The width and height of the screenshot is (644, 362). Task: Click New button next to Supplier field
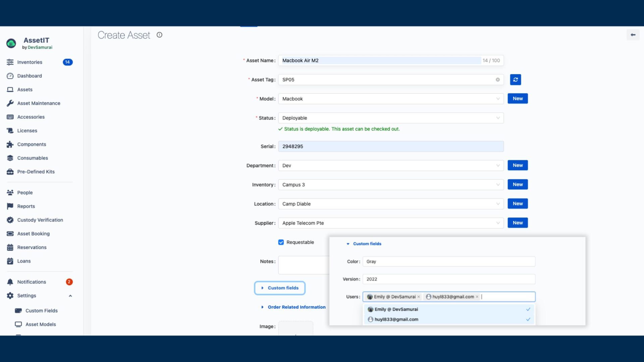(518, 223)
